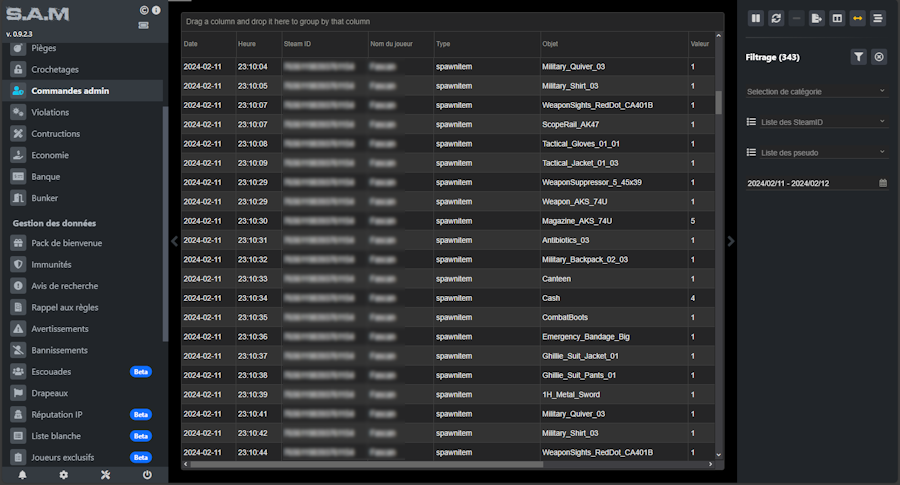The height and width of the screenshot is (485, 900).
Task: Expand the Selection de catégorie dropdown
Action: coord(816,91)
